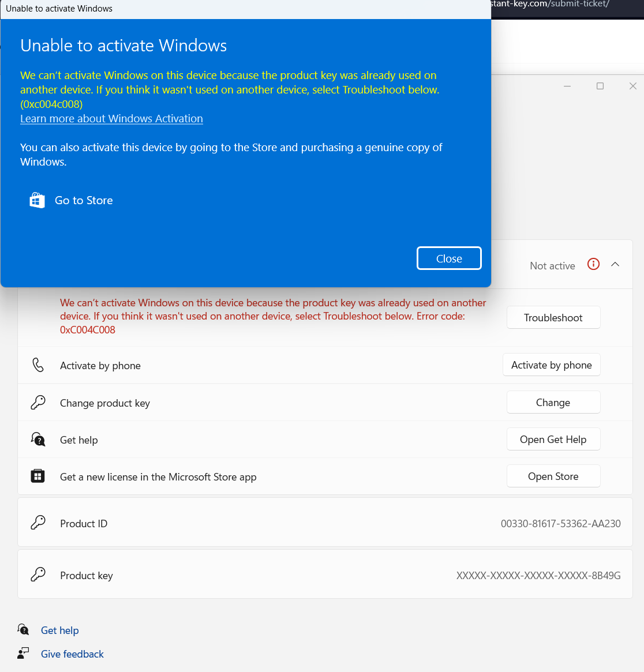644x672 pixels.
Task: Open Learn more about Windows Activation link
Action: 111,119
